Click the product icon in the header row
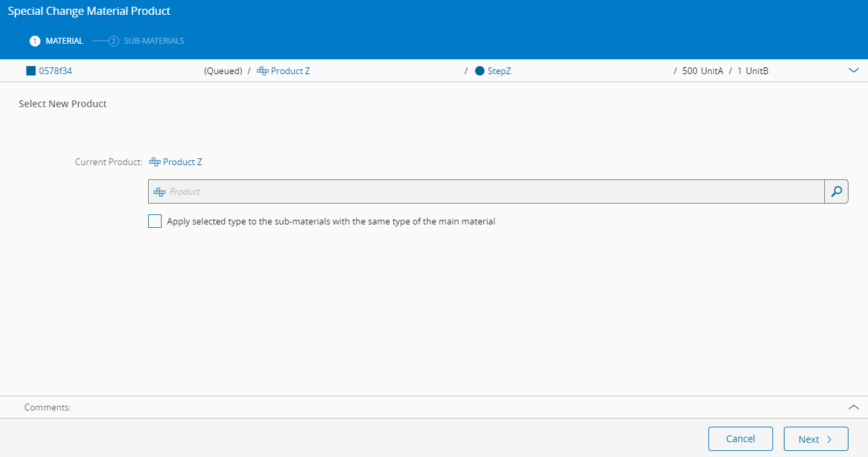Screen dimensions: 868x457 (263, 71)
